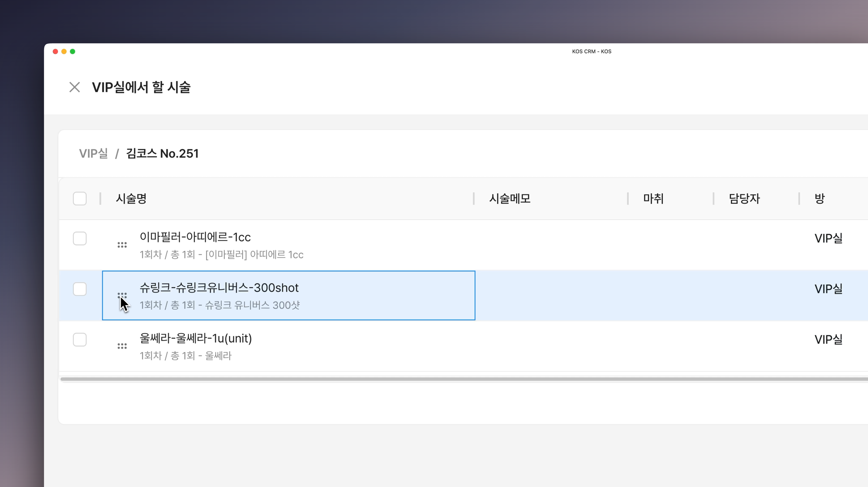Click the VIP실 breadcrumb link

coord(93,153)
